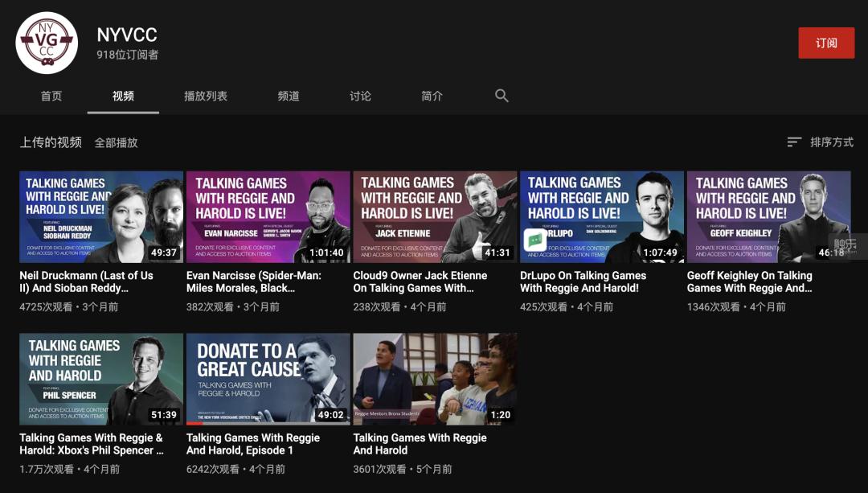Click the NYVGCC channel avatar logo
Screen dimensions: 868x493
click(47, 43)
